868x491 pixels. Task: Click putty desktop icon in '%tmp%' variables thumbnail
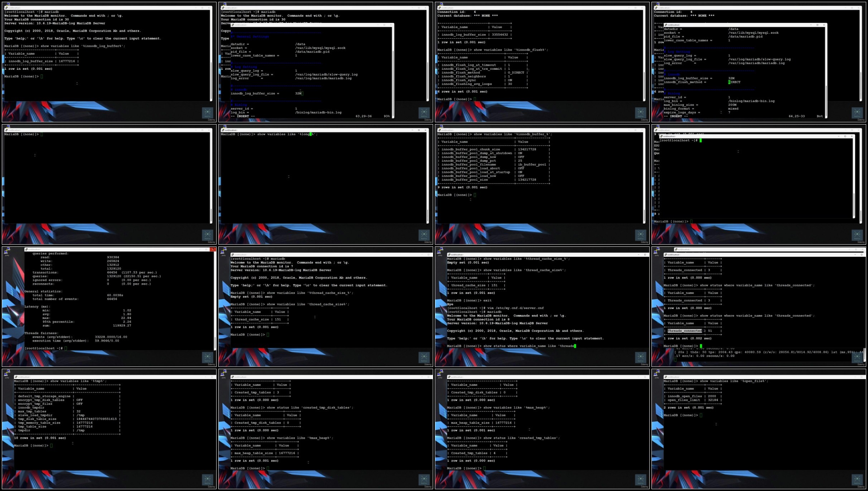[x=7, y=374]
